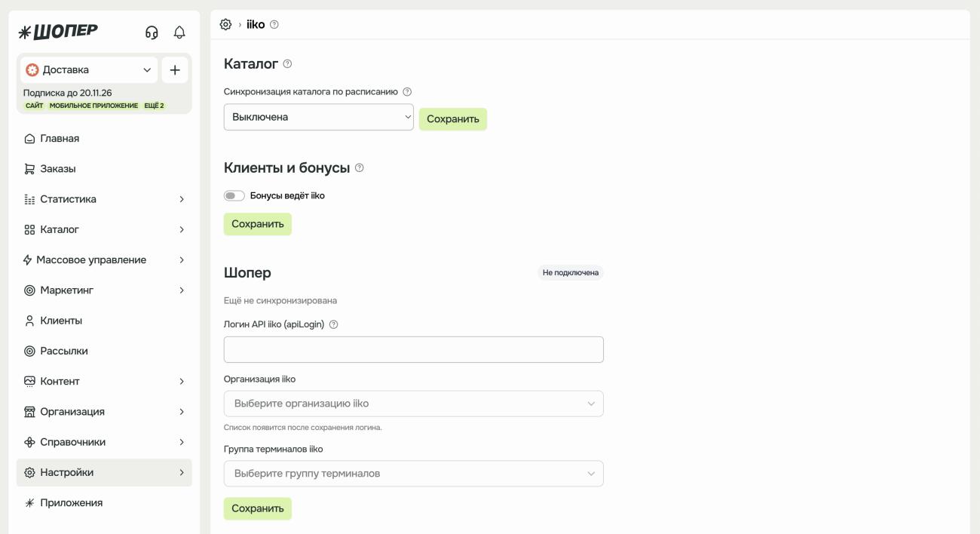Click the Главная home icon

[x=29, y=139]
